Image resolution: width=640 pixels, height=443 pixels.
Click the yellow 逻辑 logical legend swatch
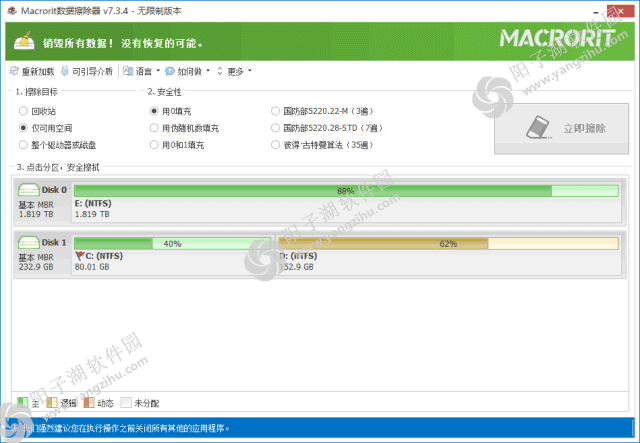click(52, 403)
